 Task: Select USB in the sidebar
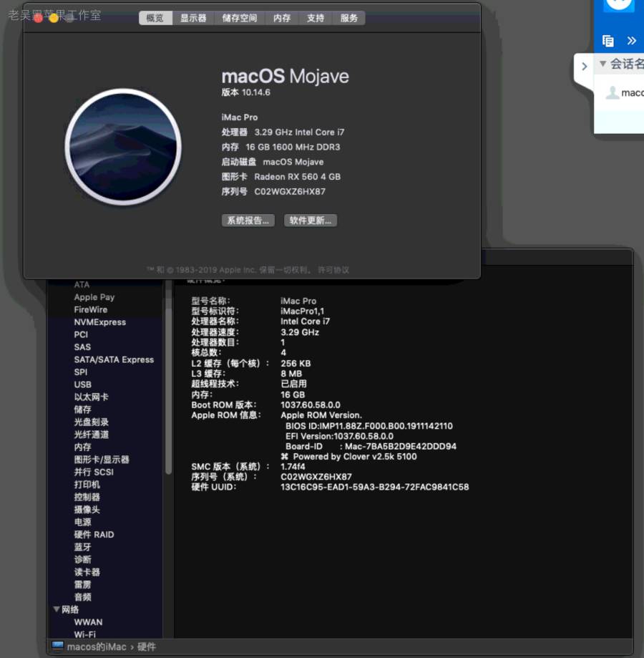click(82, 384)
